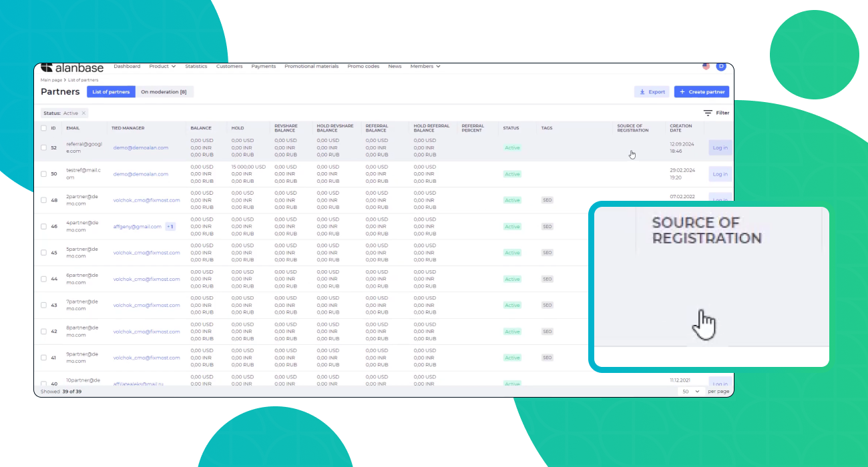Click the Export button
Screen dimensions: 868x467
[652, 92]
